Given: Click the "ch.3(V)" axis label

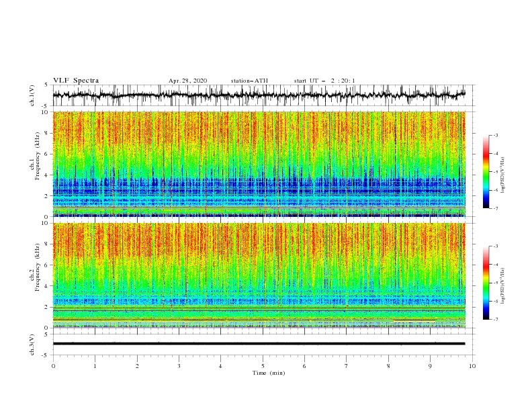Looking at the screenshot, I should point(32,345).
